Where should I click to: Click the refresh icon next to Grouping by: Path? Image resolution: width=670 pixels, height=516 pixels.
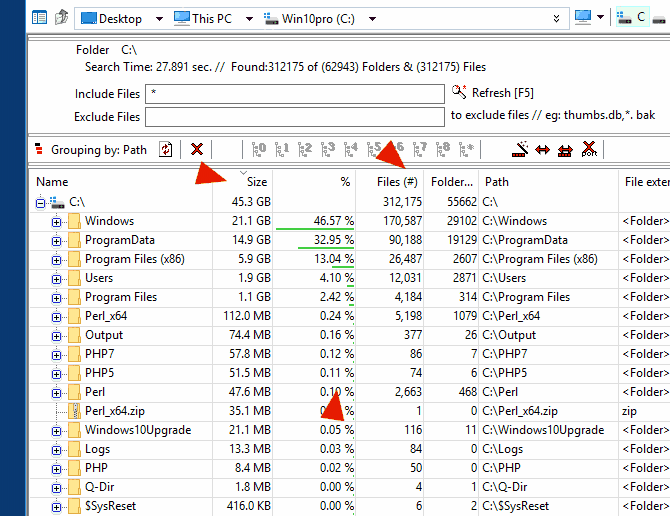[x=166, y=150]
